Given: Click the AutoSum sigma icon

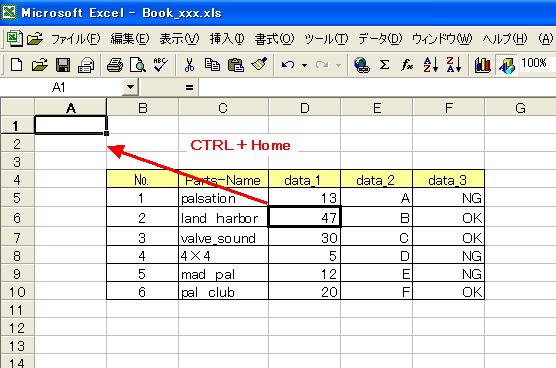Looking at the screenshot, I should pyautogui.click(x=384, y=65).
